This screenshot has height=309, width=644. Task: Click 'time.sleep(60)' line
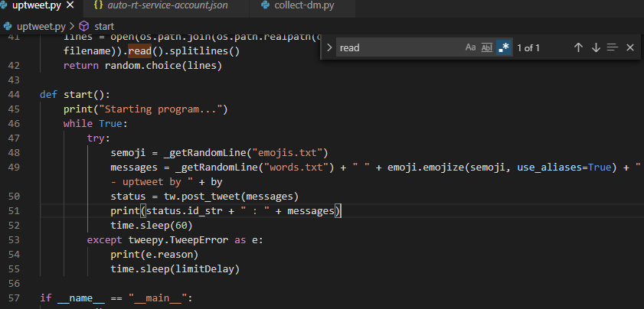coord(152,226)
